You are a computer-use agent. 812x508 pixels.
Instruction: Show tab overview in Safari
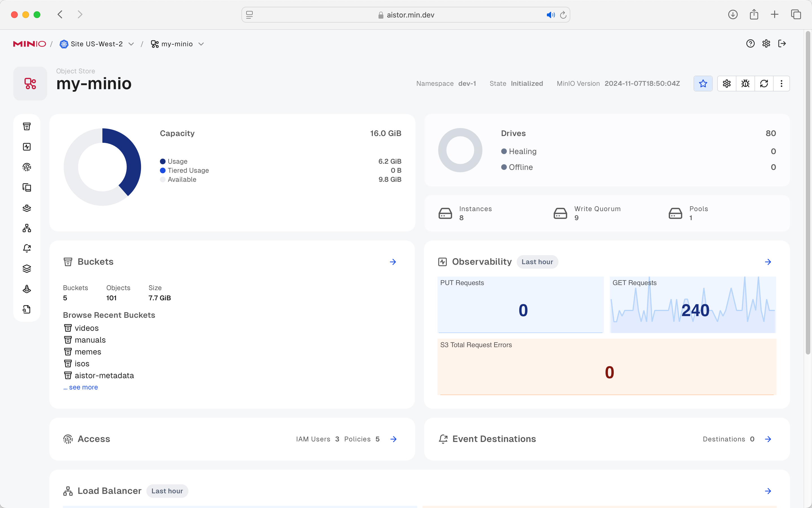click(x=796, y=14)
